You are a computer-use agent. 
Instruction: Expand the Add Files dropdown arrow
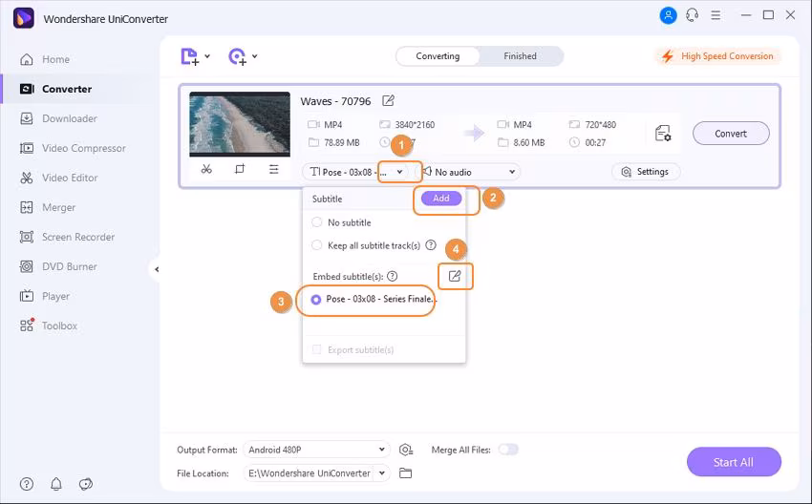pos(207,56)
